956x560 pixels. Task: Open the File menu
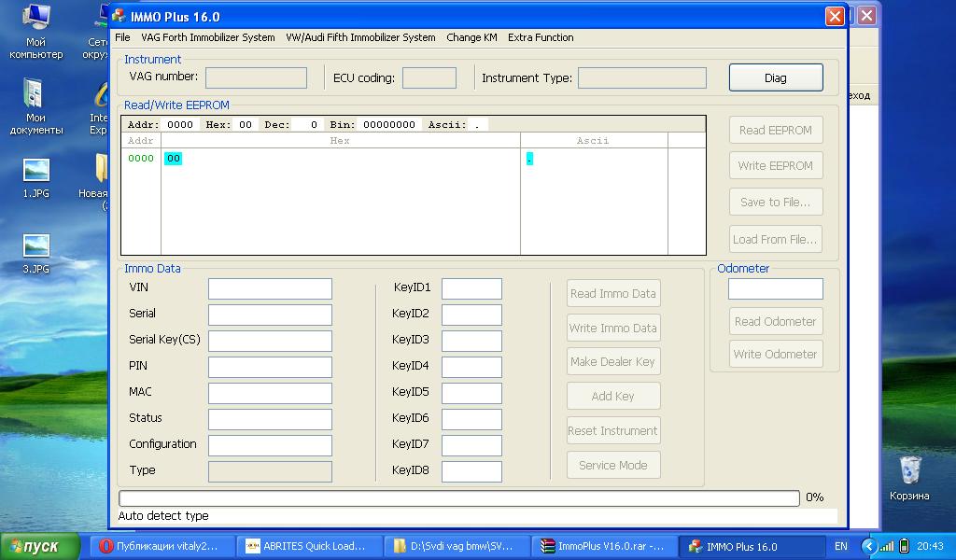122,37
